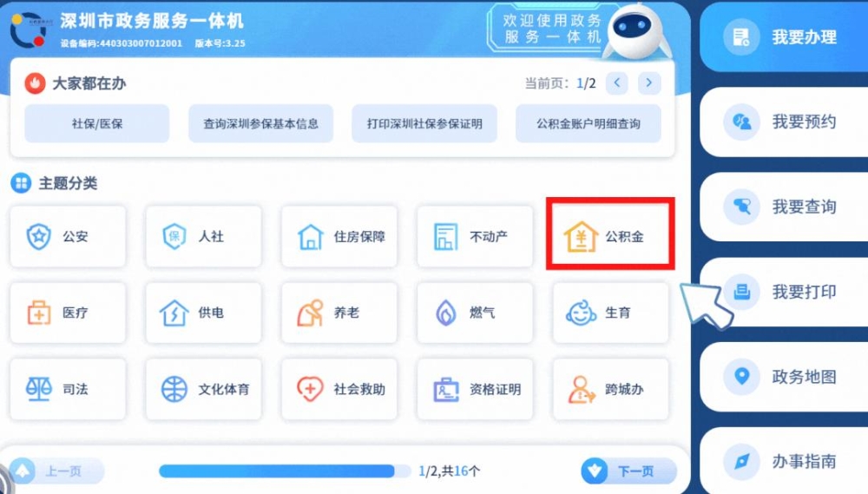Select 公积金账户明细查询 quick service
The image size is (868, 494).
tap(588, 123)
